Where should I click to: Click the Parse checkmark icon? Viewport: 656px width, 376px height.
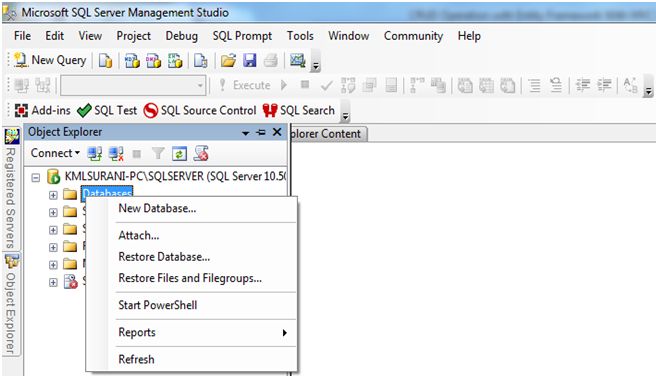[x=326, y=86]
